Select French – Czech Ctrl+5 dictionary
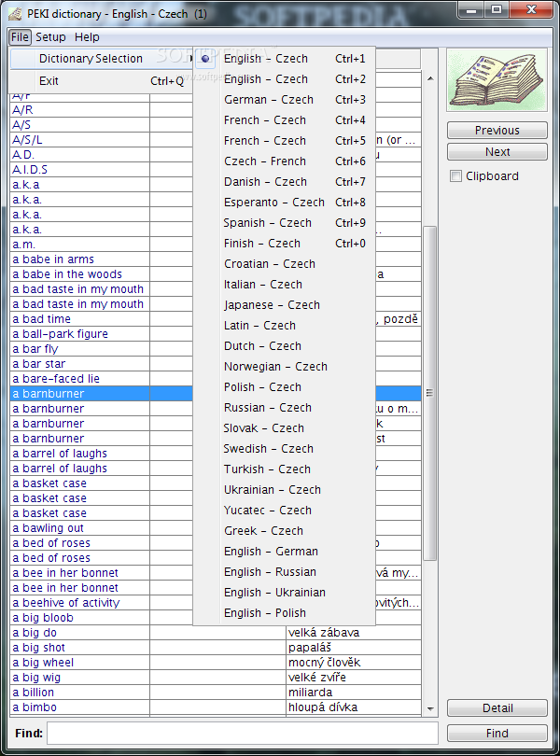Viewport: 560px width, 756px height. coord(284,141)
